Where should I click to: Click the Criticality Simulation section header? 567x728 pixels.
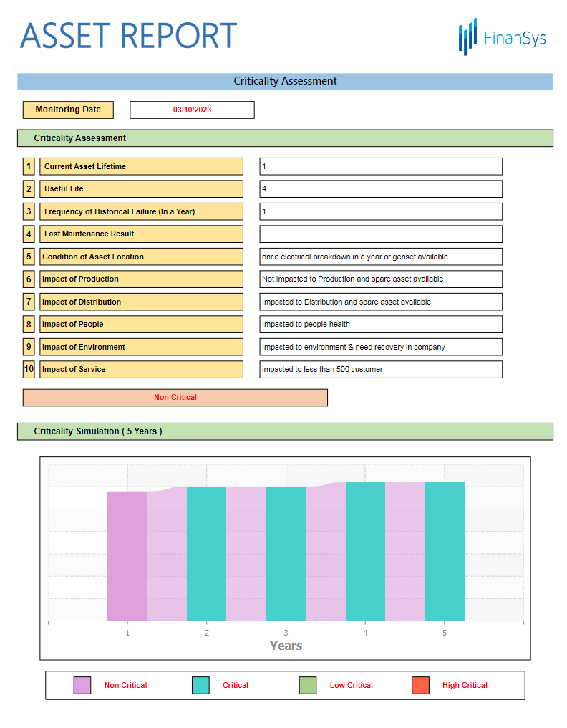(285, 431)
